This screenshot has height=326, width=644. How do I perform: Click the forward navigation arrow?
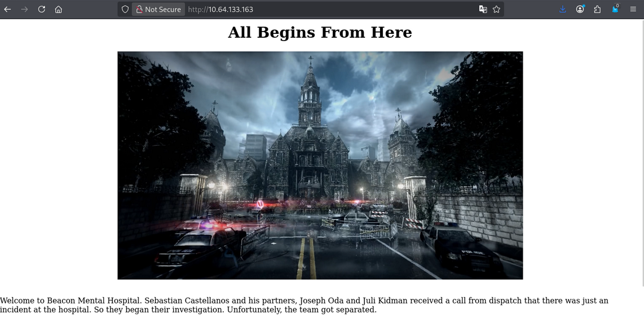pyautogui.click(x=24, y=10)
